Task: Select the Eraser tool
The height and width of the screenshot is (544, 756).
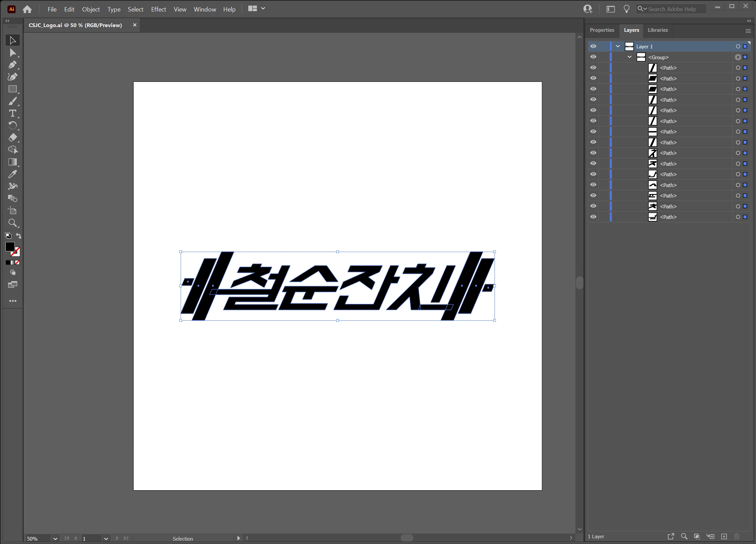Action: pos(13,137)
